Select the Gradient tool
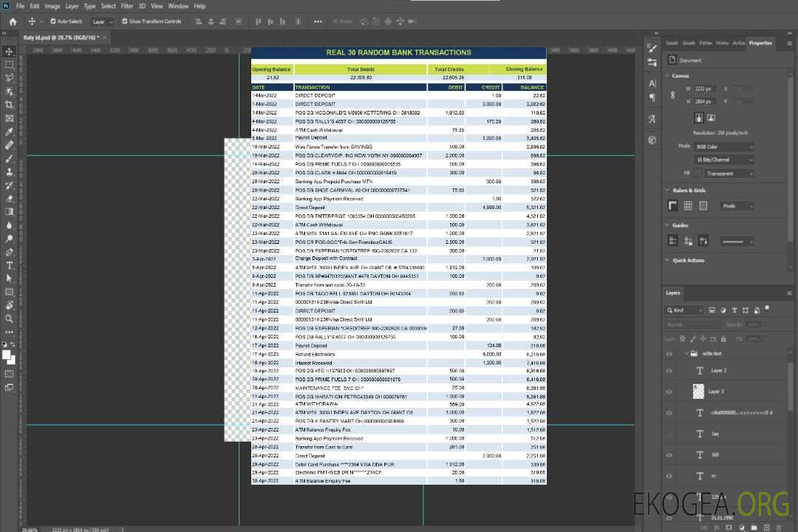Screen dimensions: 798x532 click(9, 212)
